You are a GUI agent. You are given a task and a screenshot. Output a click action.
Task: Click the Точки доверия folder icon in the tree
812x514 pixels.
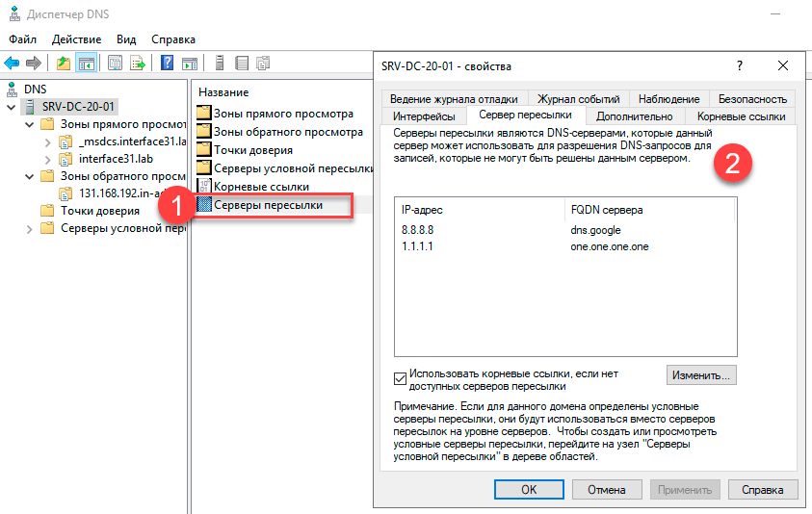(47, 211)
